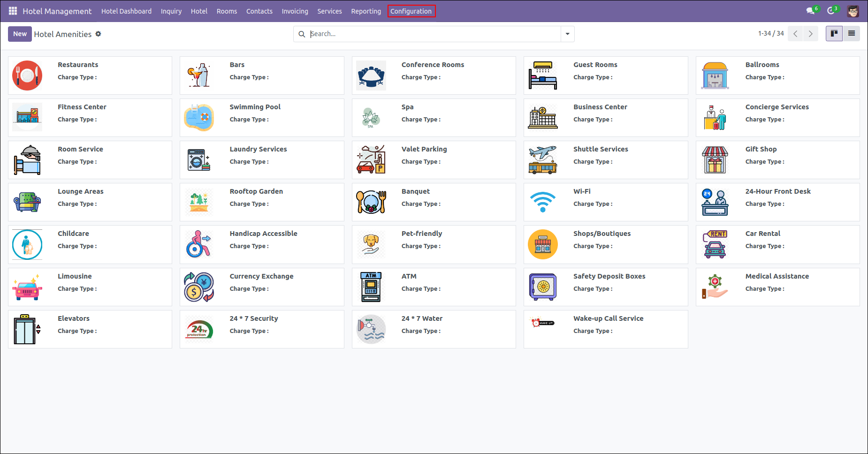Go to next page with pagination arrow
Viewport: 868px width, 454px height.
click(x=811, y=33)
